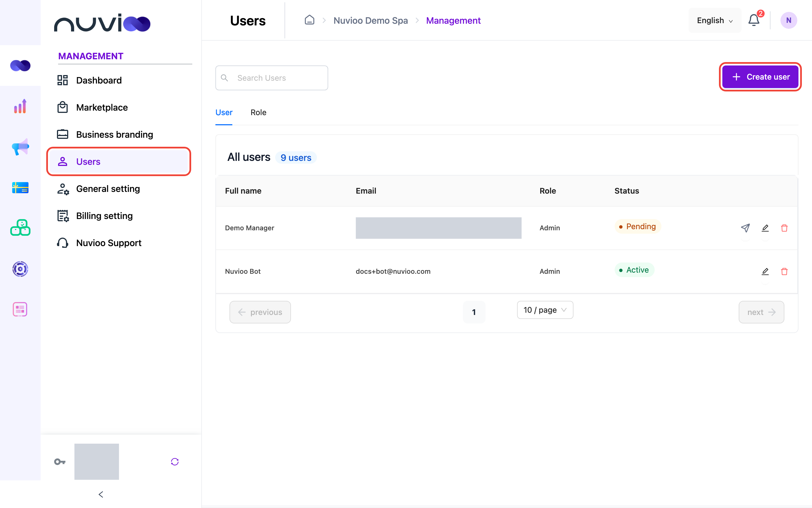The height and width of the screenshot is (508, 812).
Task: Open the green boxes inventory icon
Action: click(x=20, y=228)
